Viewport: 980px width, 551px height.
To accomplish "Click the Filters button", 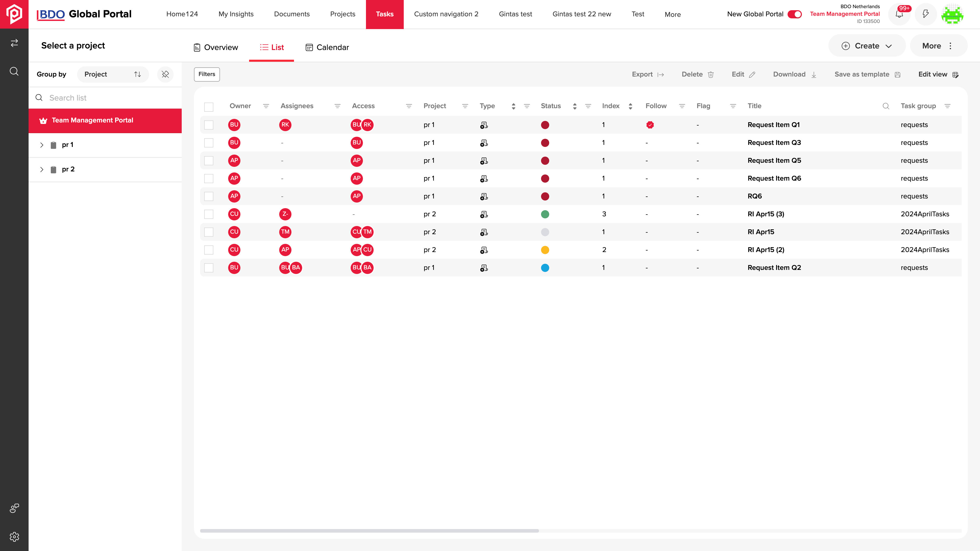I will 207,74.
